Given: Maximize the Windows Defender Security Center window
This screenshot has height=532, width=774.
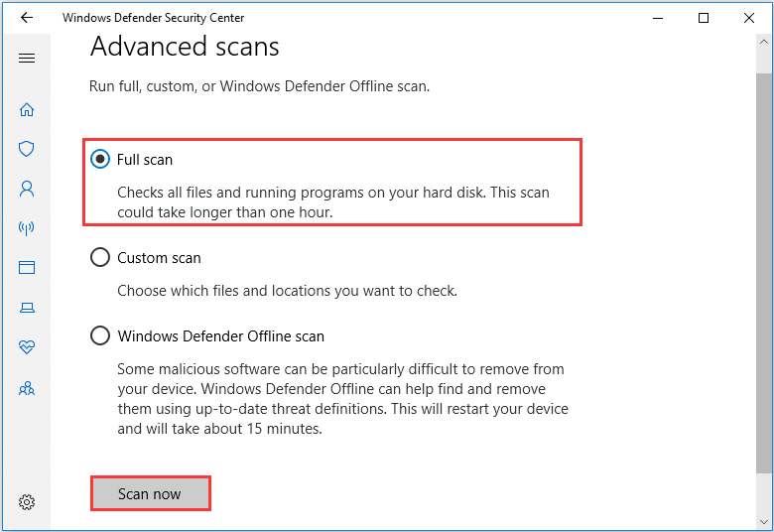Looking at the screenshot, I should coord(704,18).
